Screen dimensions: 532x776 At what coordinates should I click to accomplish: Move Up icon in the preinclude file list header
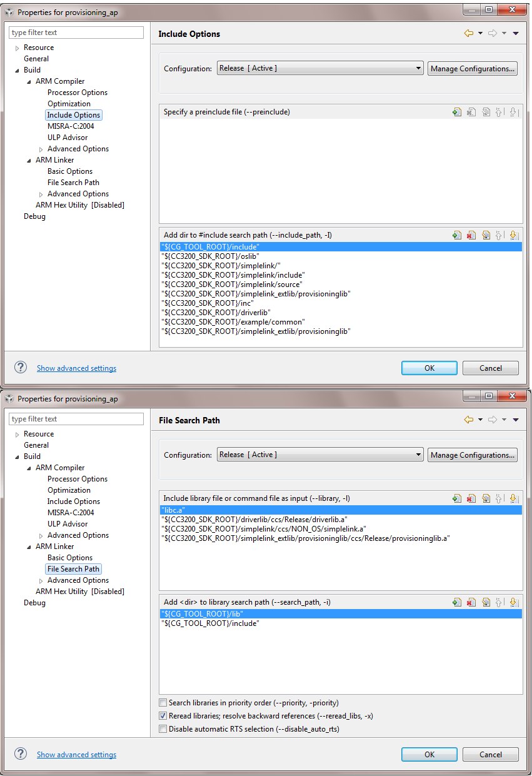pos(499,113)
